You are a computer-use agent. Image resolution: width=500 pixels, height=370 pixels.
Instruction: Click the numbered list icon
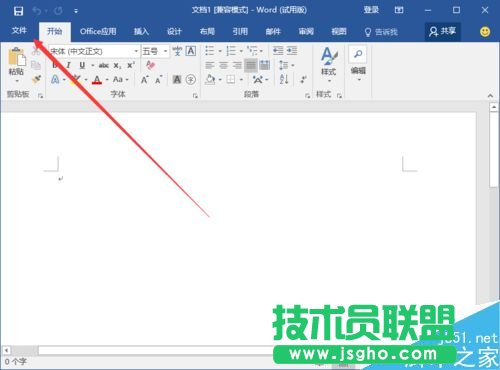(x=231, y=51)
